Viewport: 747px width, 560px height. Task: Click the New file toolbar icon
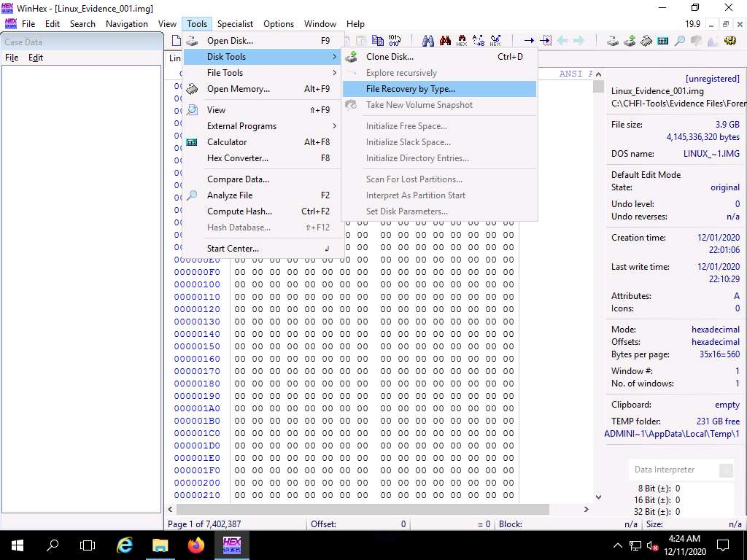click(x=176, y=41)
